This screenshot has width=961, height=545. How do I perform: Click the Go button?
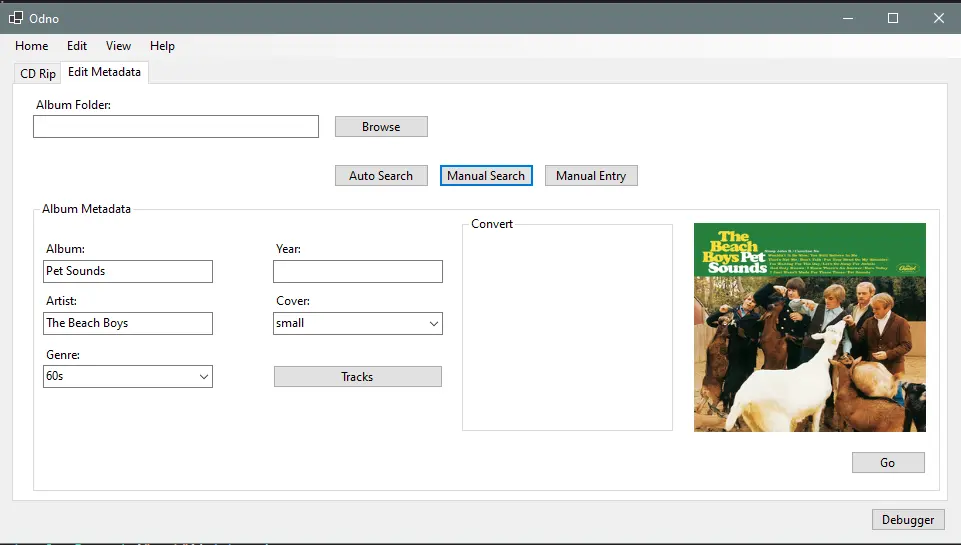[x=888, y=463]
